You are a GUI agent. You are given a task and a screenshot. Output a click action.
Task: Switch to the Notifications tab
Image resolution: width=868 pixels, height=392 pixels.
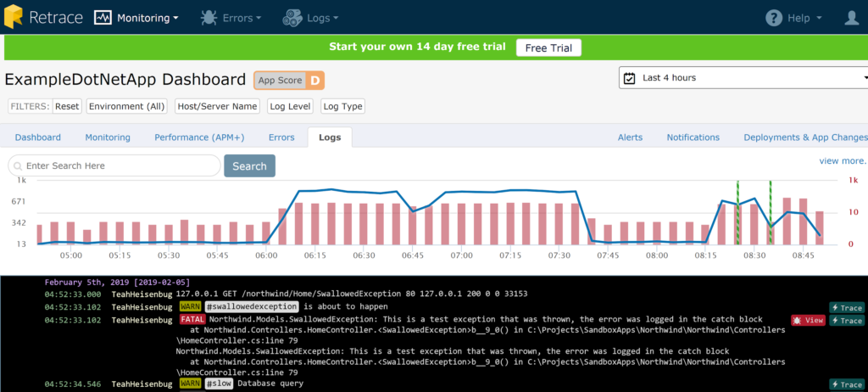click(693, 137)
